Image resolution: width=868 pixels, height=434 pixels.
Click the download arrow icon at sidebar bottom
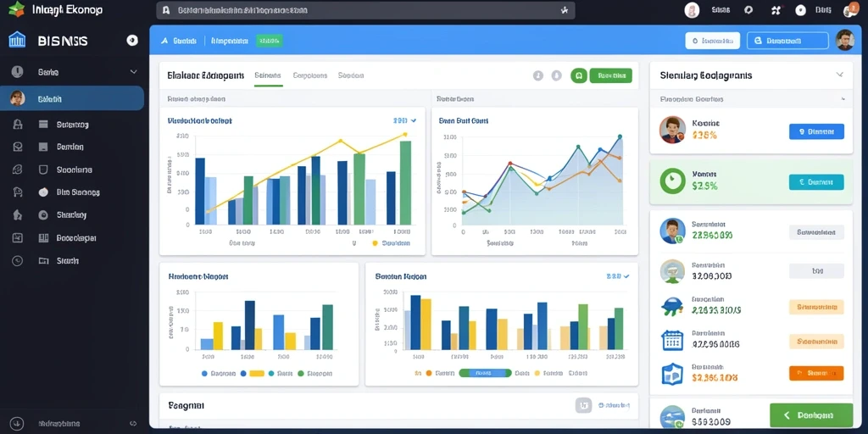point(17,424)
